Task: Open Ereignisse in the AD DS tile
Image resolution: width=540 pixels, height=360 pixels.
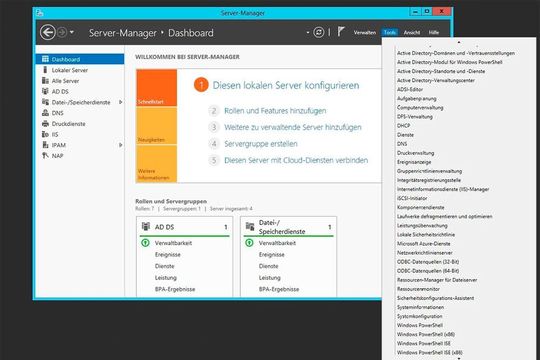Action: point(168,255)
